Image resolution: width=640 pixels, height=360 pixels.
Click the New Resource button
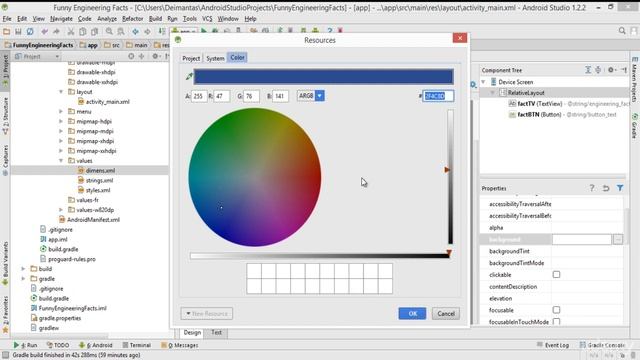pyautogui.click(x=207, y=313)
